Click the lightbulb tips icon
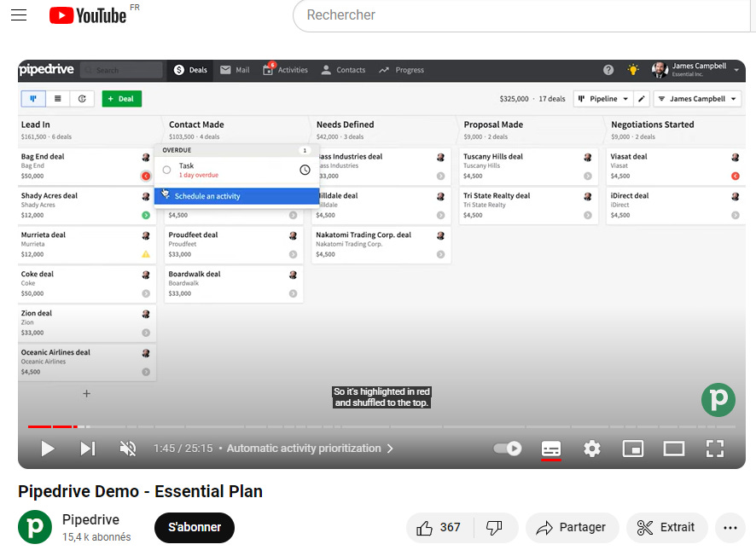 coord(633,70)
